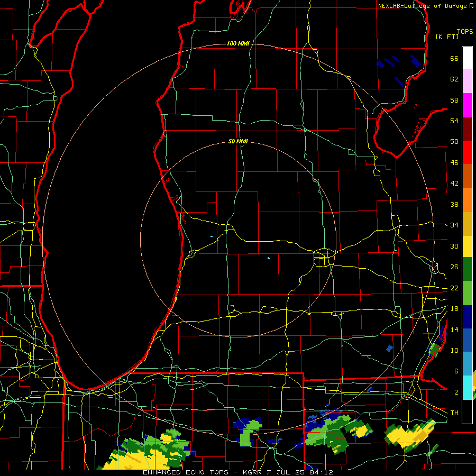
Task: Click the gold 38 kft legend swatch
Action: pos(467,224)
